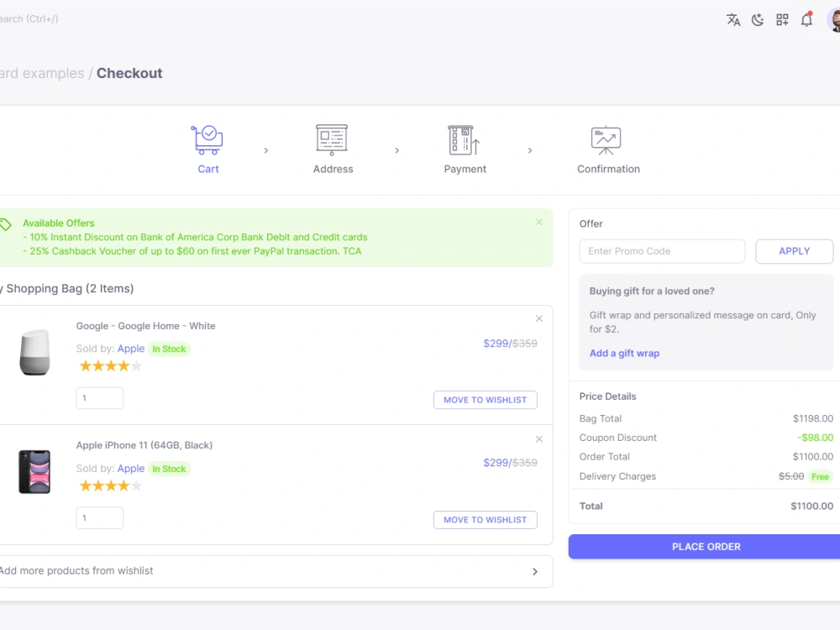Click iPhone 11 price $299/$359
840x630 pixels.
click(510, 463)
